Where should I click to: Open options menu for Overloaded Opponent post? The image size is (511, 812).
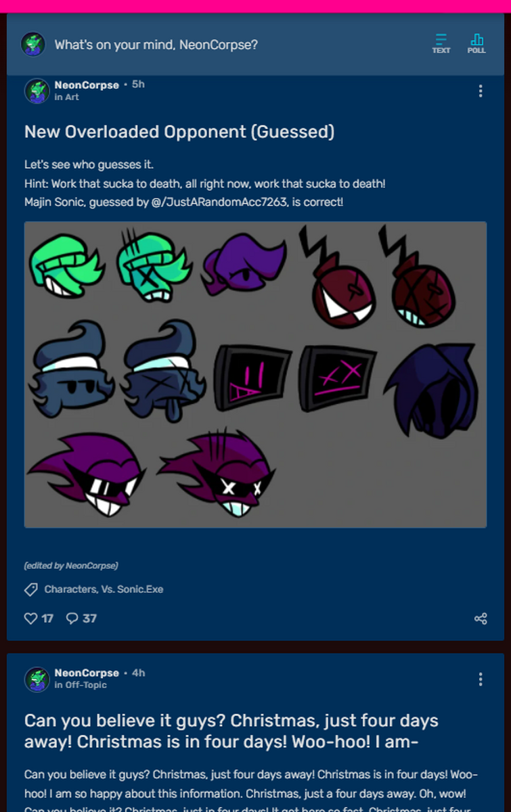480,91
